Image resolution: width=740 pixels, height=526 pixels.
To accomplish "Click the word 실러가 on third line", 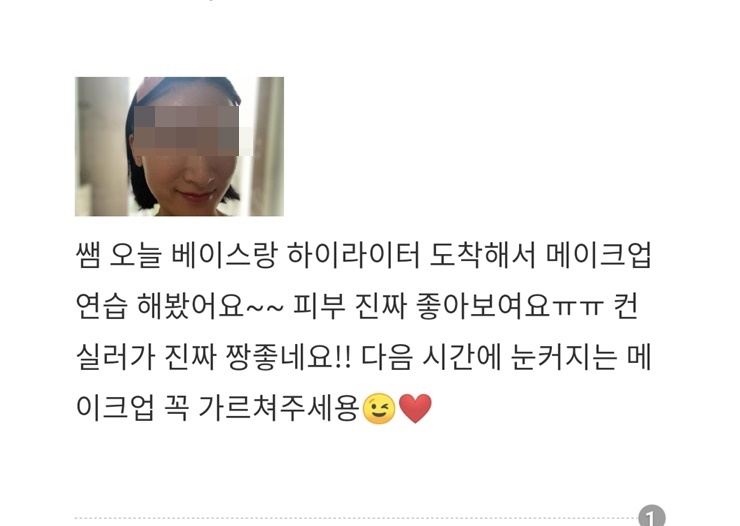I will (x=115, y=357).
